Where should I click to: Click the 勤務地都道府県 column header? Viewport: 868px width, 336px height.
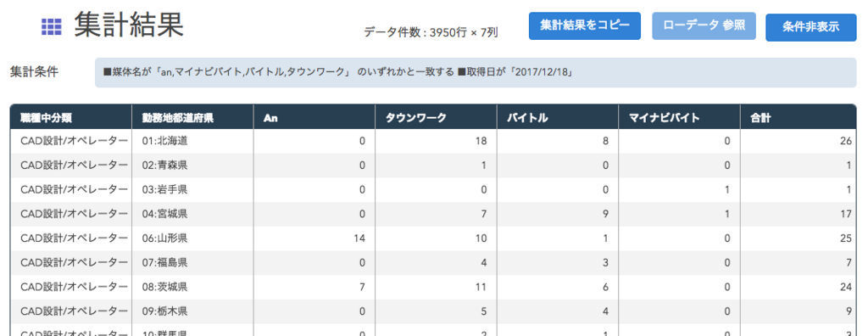(x=192, y=117)
